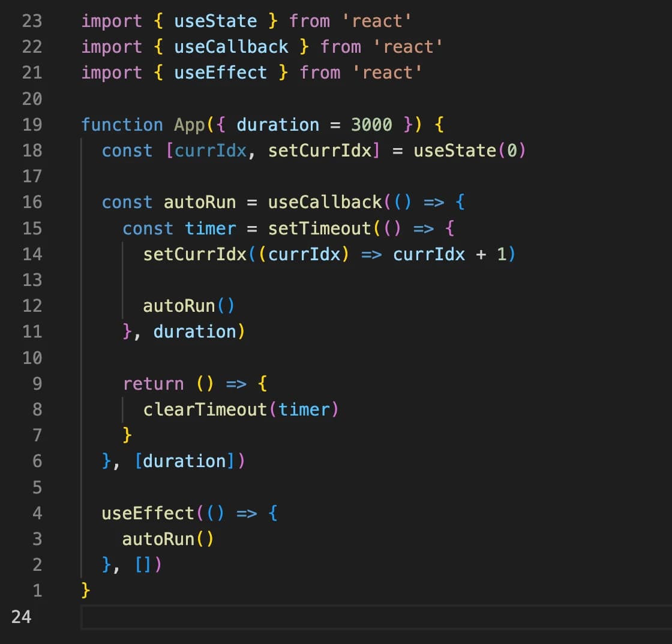
Task: Click the 3000 default duration value
Action: click(x=371, y=125)
